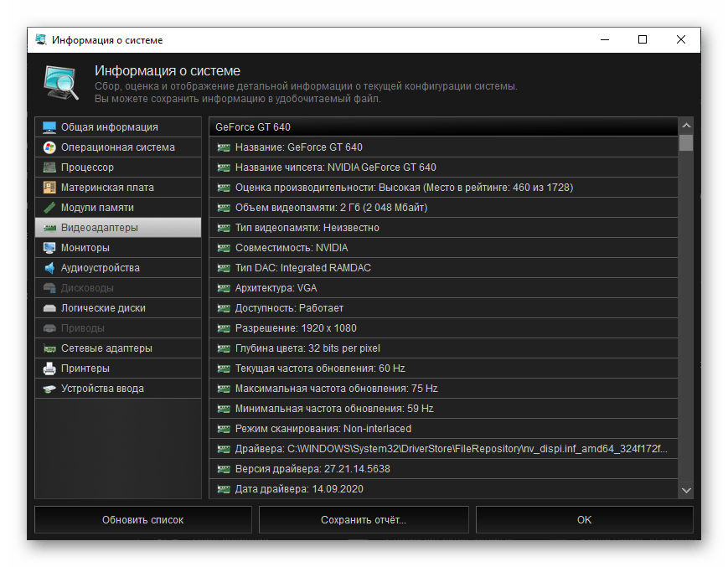Click the drive icon beside Логические диски

[49, 308]
